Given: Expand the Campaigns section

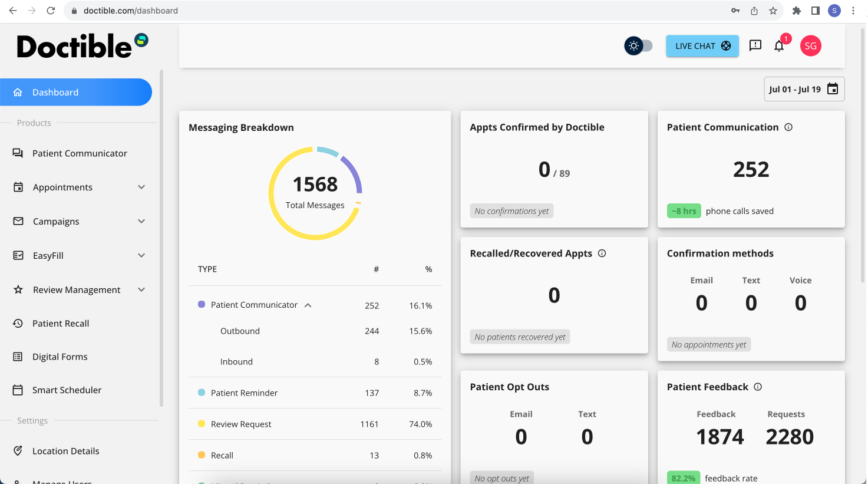Looking at the screenshot, I should tap(141, 221).
